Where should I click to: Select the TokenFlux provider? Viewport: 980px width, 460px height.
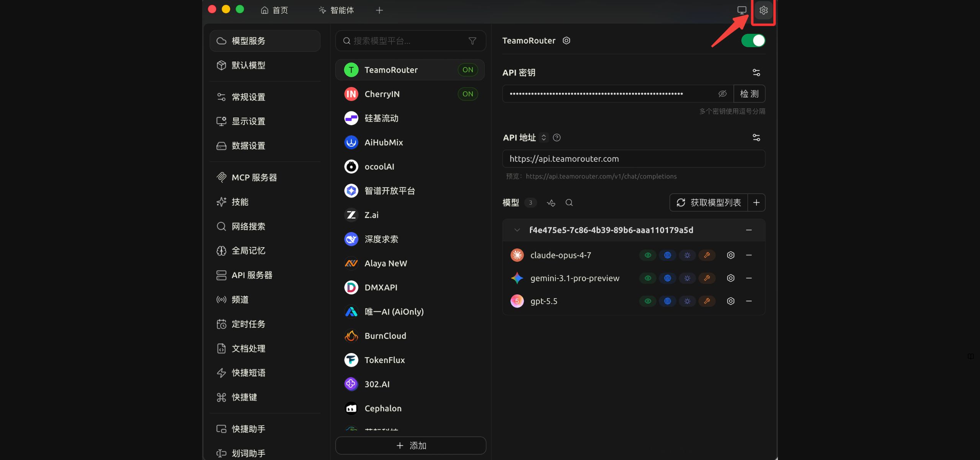click(x=410, y=360)
